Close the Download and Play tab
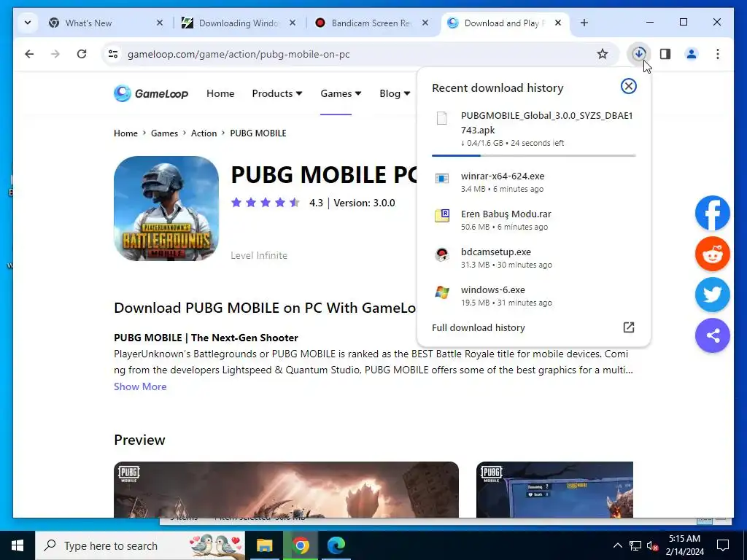 [x=558, y=23]
